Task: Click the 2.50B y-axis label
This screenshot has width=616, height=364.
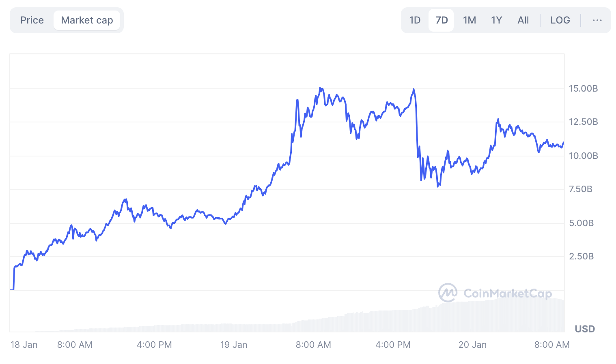Action: coord(581,256)
